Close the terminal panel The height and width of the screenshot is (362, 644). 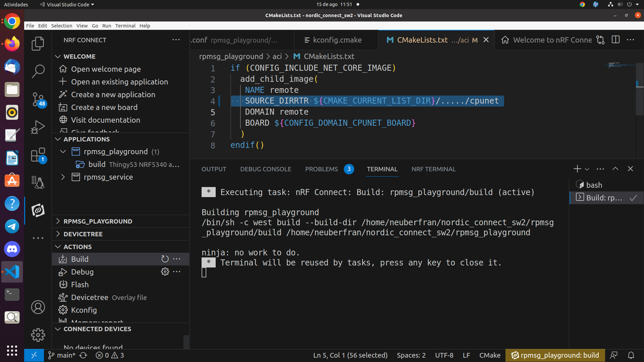click(630, 169)
